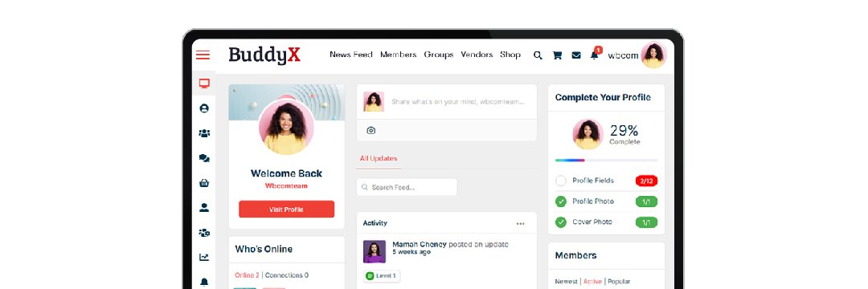Image resolution: width=868 pixels, height=289 pixels.
Task: Click the Profile Photo green checkmark
Action: [561, 201]
